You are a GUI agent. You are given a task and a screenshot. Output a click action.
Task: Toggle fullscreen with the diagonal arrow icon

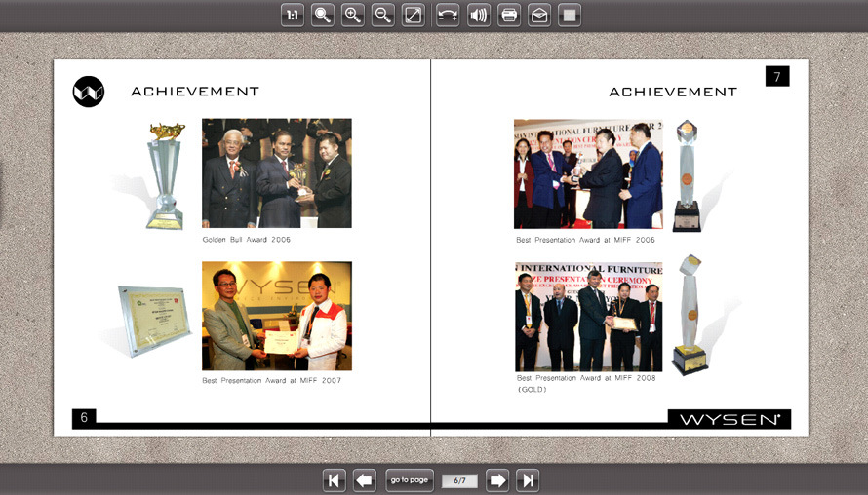click(413, 15)
